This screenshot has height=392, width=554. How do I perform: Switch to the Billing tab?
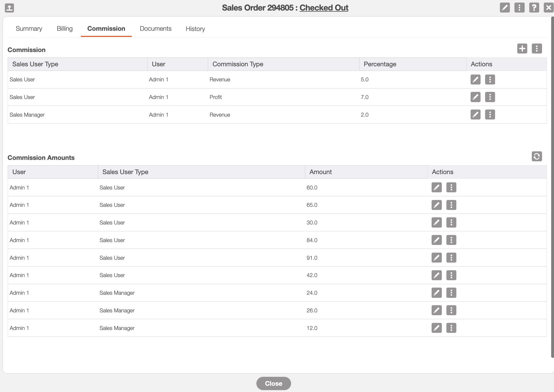pos(65,29)
